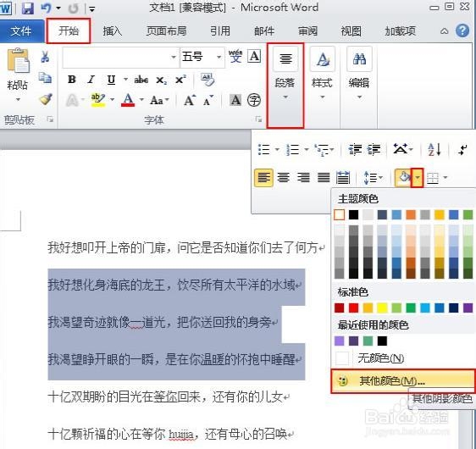Pick the recently used green swatch
The image size is (476, 449).
(368, 341)
